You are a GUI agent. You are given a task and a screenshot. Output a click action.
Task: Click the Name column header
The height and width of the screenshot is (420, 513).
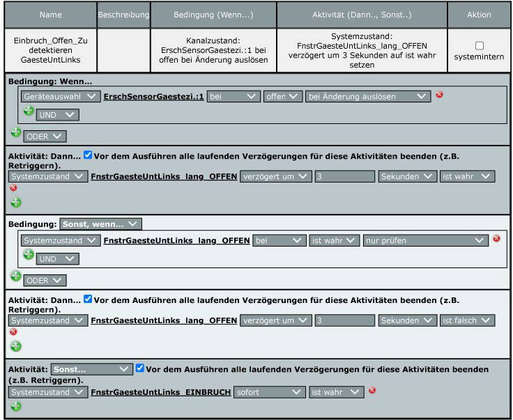[51, 15]
